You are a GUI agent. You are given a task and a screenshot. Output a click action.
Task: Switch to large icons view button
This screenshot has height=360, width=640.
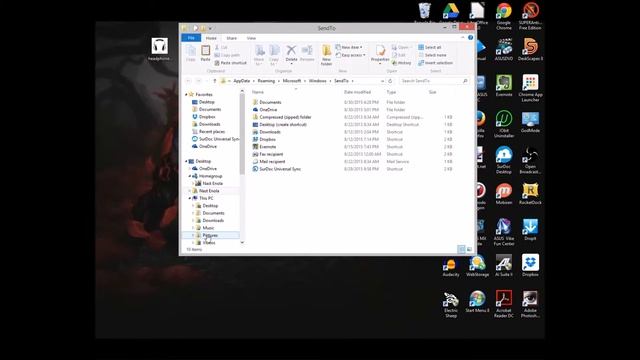point(469,249)
